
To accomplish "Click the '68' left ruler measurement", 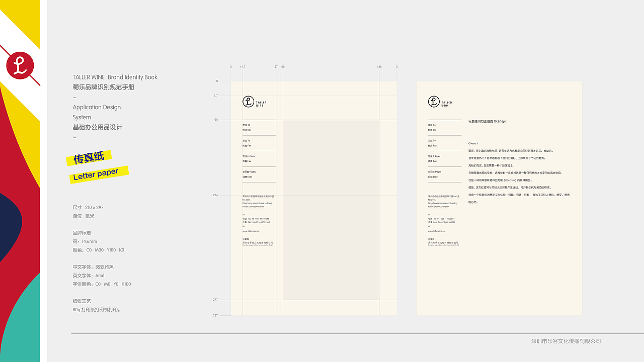I will pos(216,120).
